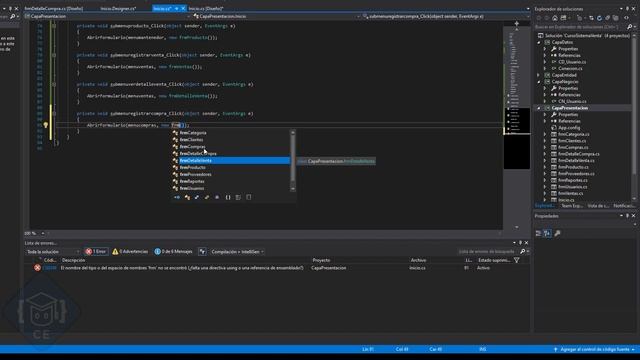This screenshot has height=360, width=640.
Task: Open the 'Toda la solución' scope dropdown
Action: [53, 251]
